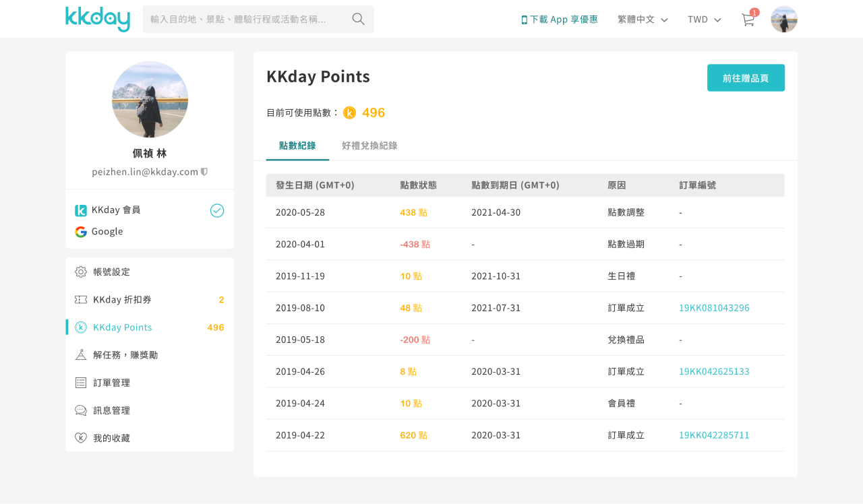Click the 前往贈品頁 button
The image size is (863, 504).
pyautogui.click(x=746, y=77)
